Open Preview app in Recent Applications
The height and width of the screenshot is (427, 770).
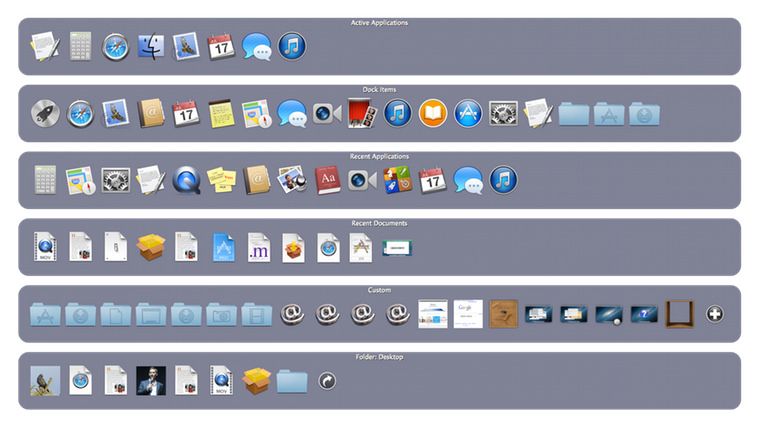pos(292,180)
